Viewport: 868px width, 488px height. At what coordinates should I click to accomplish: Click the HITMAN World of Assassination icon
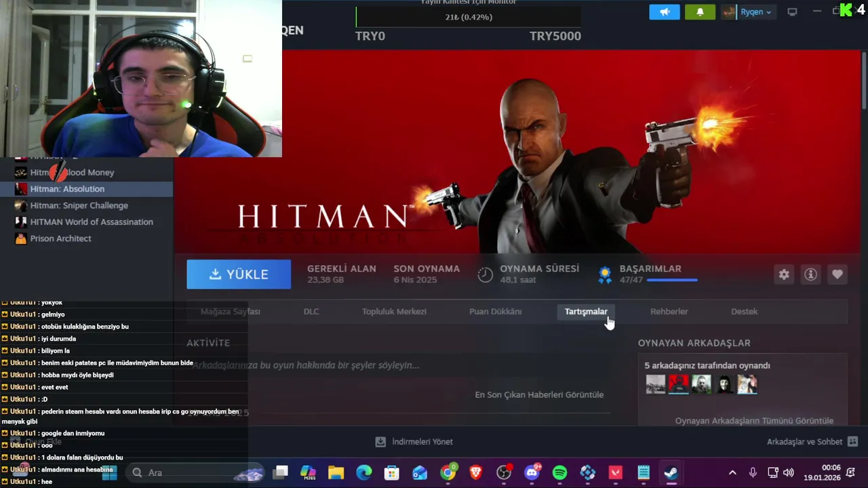21,222
